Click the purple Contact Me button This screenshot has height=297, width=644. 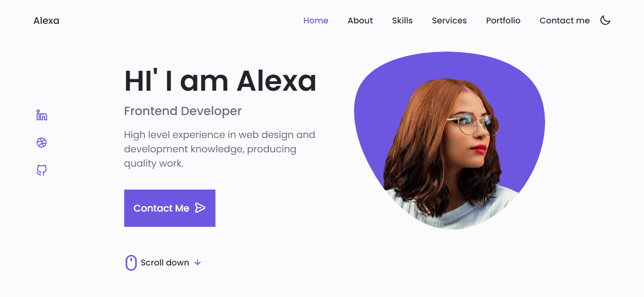(170, 208)
